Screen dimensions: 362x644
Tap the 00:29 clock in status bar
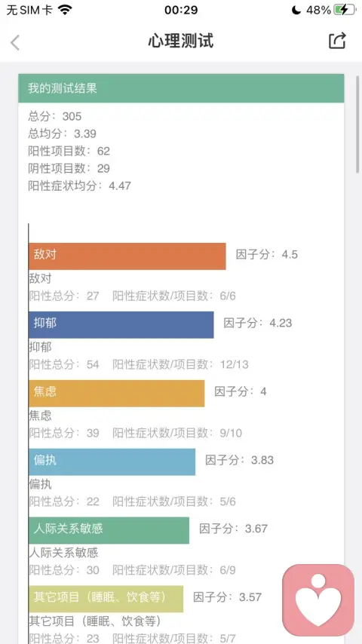tap(181, 10)
